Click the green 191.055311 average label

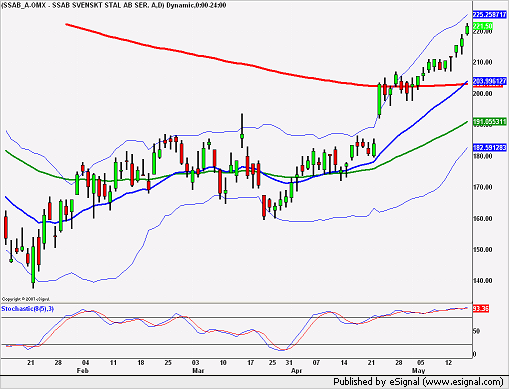[490, 122]
